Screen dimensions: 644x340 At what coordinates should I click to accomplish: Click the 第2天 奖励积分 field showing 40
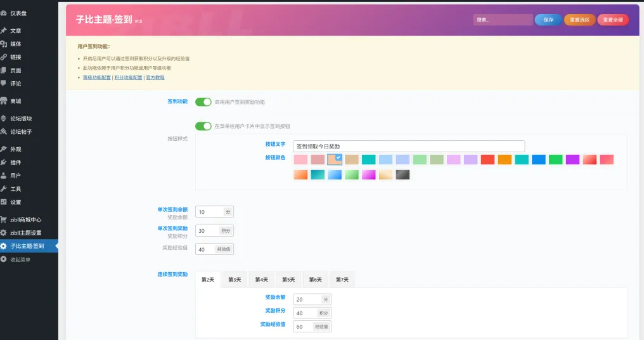point(312,313)
